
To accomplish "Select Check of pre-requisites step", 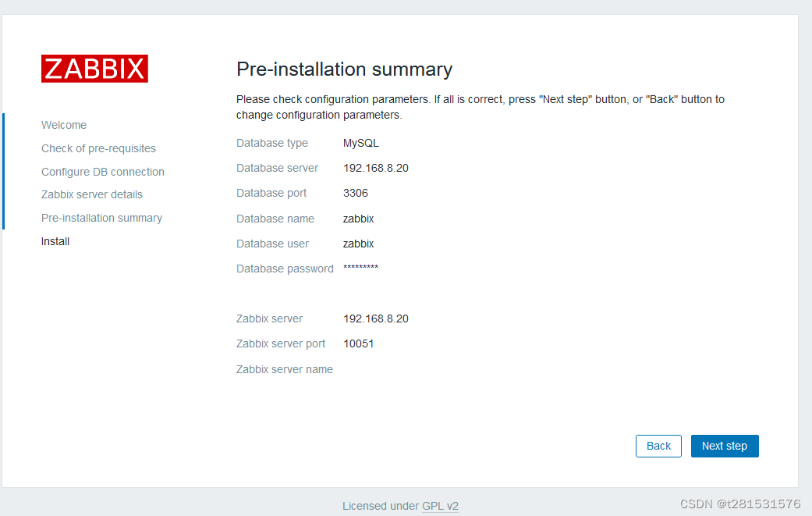I will pos(98,148).
